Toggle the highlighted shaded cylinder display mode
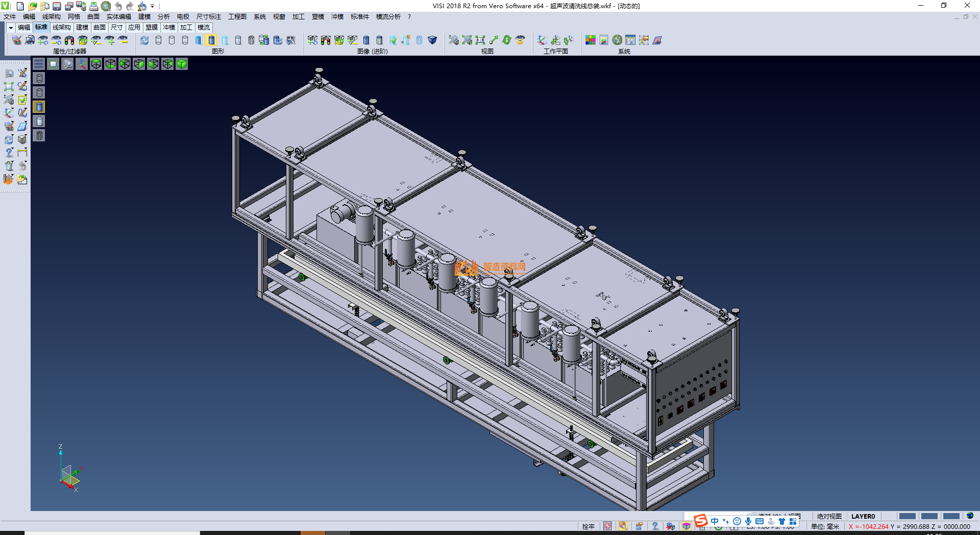The image size is (980, 535). [211, 40]
